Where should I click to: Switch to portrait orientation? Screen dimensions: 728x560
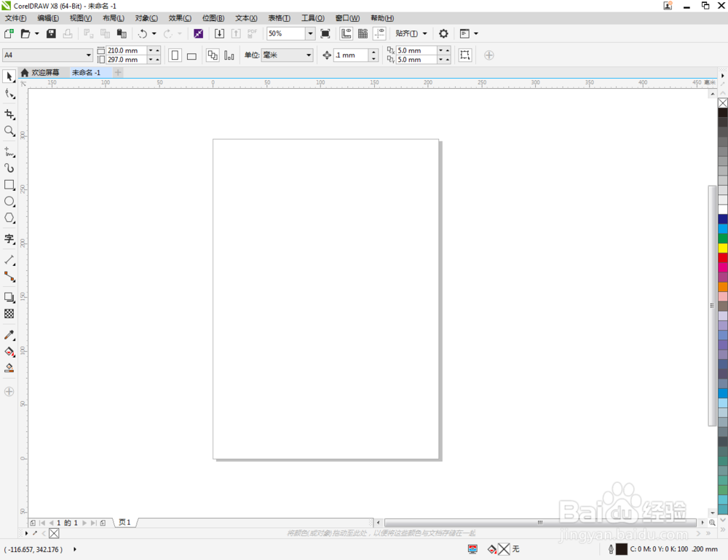point(175,55)
